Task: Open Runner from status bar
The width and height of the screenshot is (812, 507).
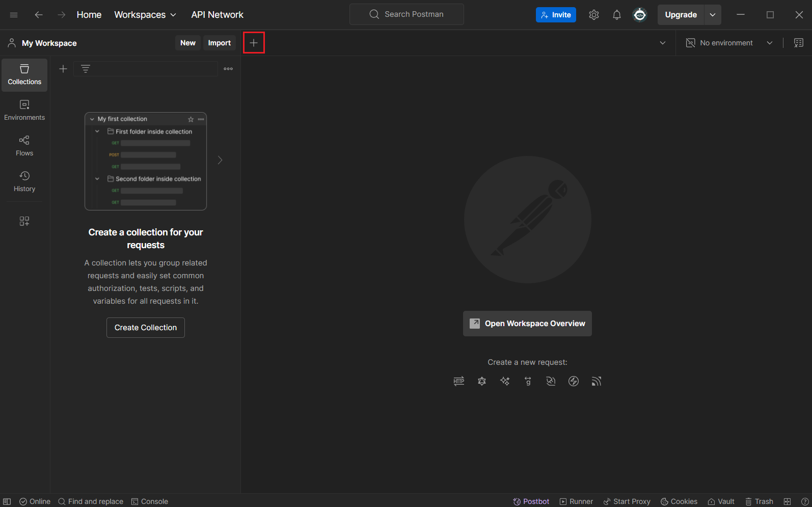Action: click(x=576, y=501)
